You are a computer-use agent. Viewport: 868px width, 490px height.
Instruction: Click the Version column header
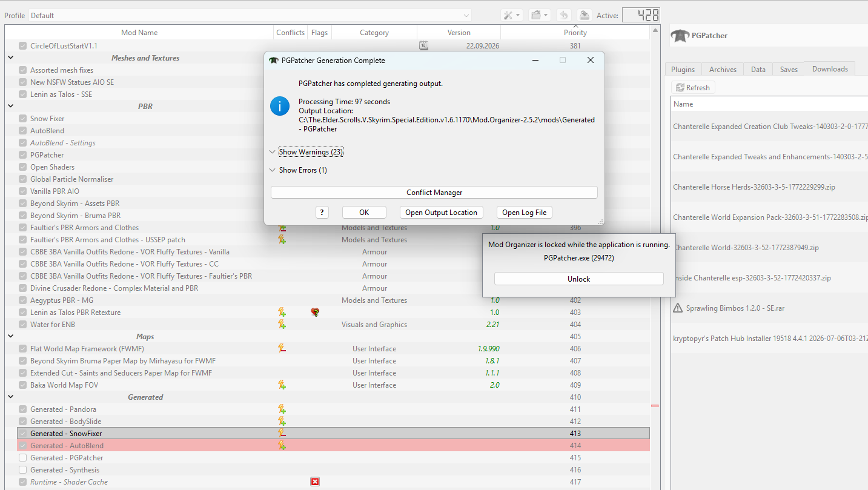(459, 33)
